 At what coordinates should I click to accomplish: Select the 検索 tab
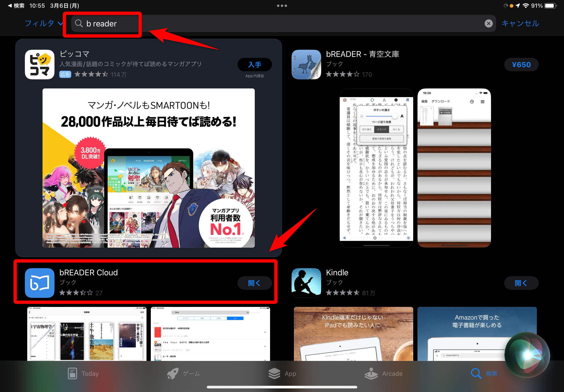coord(484,373)
